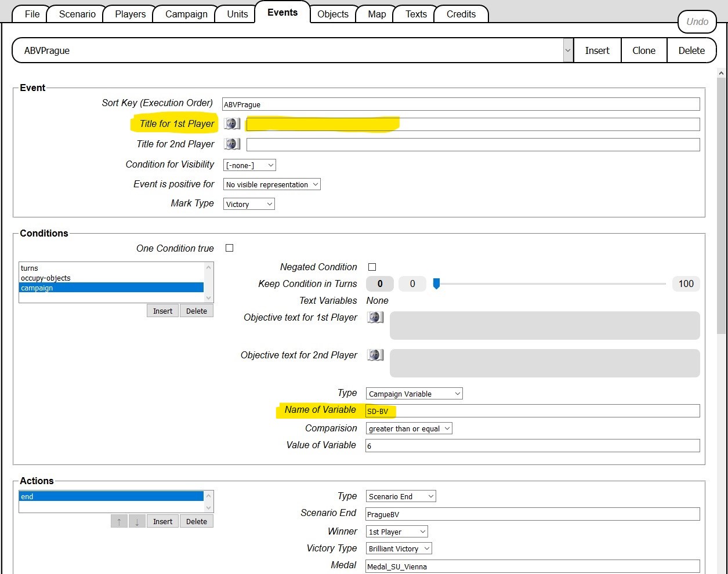
Task: Click the Name of Variable field SD-BV
Action: [533, 410]
